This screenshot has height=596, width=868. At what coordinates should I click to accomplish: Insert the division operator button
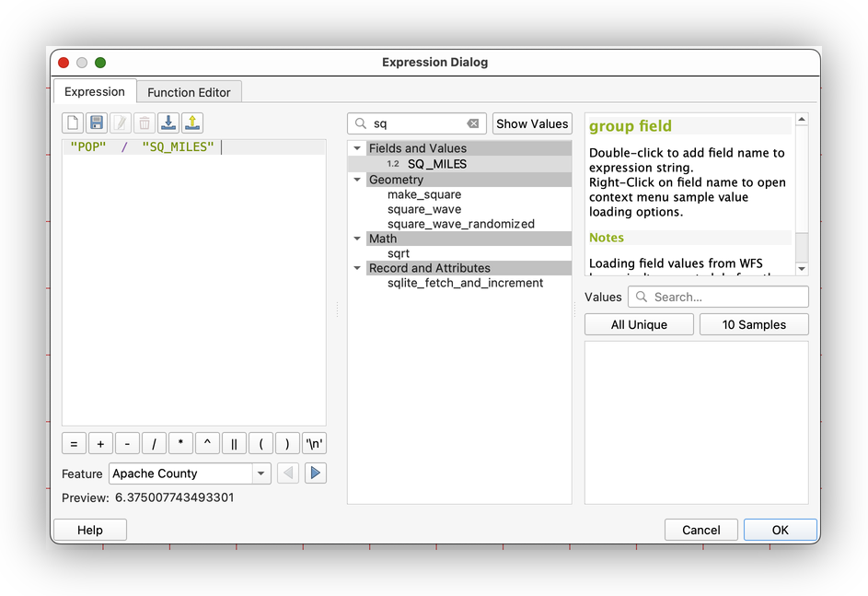tap(154, 444)
